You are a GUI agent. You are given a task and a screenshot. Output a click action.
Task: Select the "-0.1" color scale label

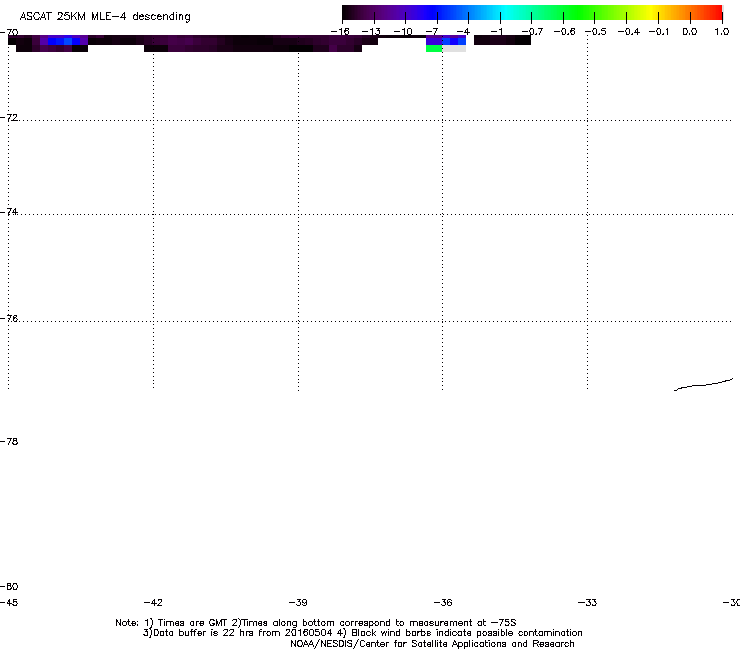tap(659, 32)
